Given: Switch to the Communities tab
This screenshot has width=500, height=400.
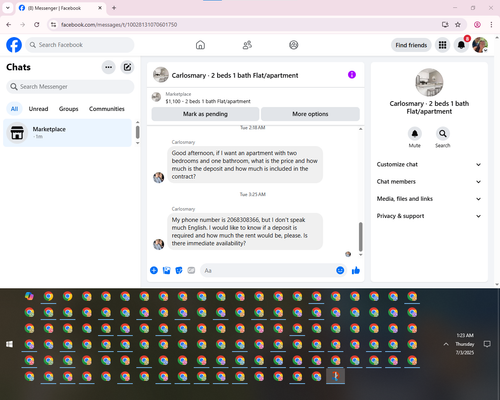Looking at the screenshot, I should 107,109.
